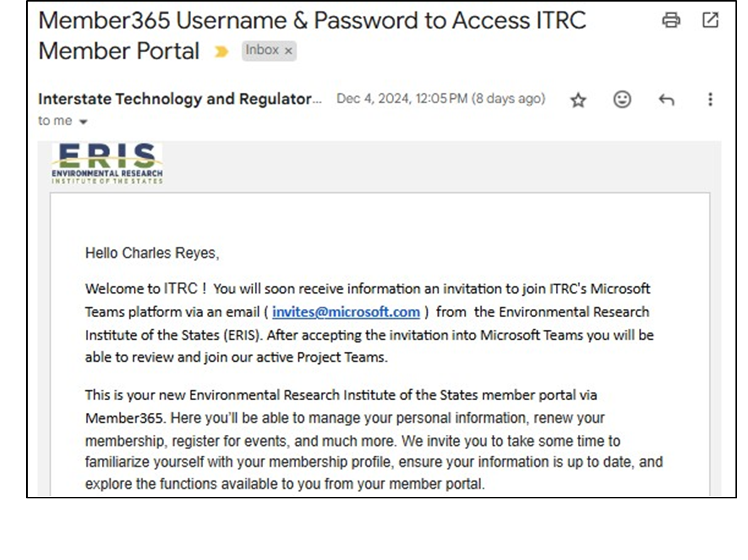Star this email message
Image resolution: width=748 pixels, height=560 pixels.
click(x=578, y=100)
